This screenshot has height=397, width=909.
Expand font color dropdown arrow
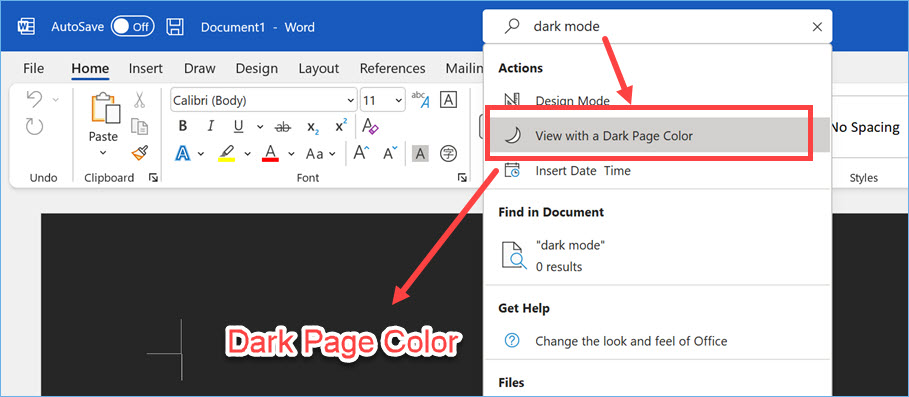pos(292,154)
